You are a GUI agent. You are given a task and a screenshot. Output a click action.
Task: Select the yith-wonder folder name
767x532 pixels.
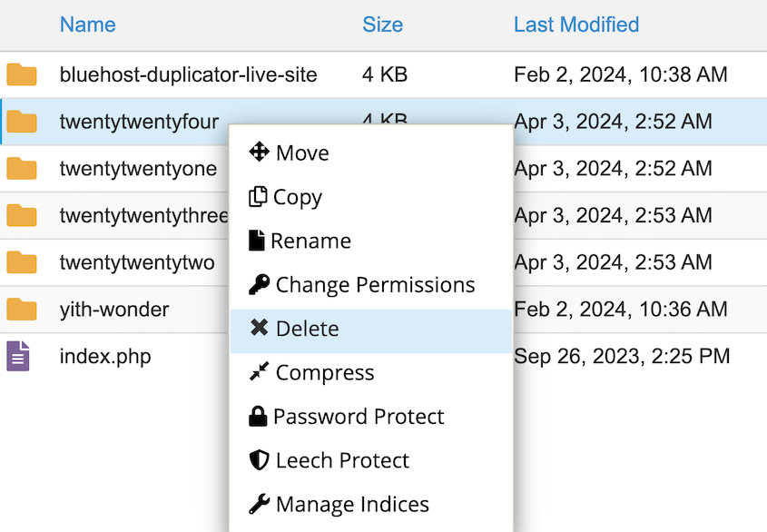pyautogui.click(x=114, y=310)
